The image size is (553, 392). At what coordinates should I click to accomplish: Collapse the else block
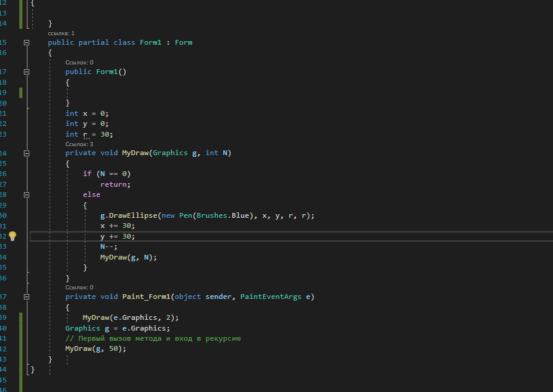26,195
